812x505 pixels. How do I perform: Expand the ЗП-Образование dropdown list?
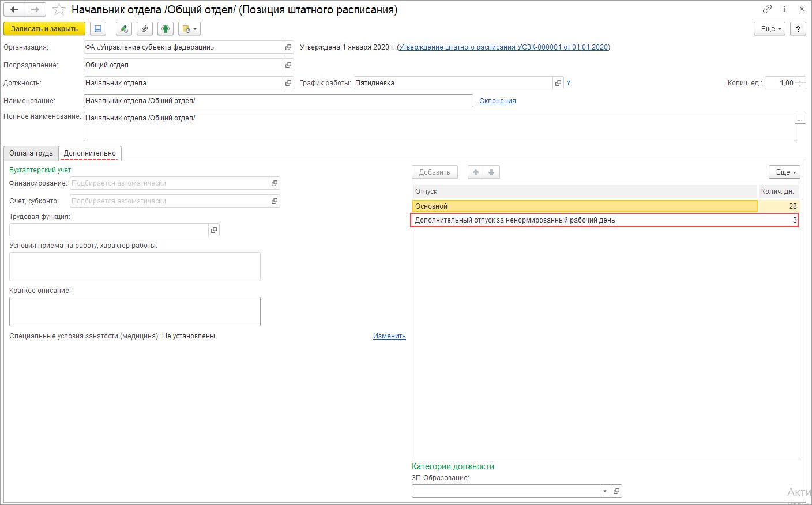click(605, 491)
